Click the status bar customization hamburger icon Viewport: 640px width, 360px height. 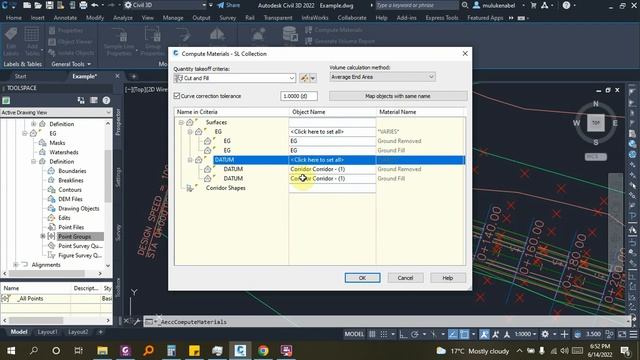click(633, 334)
